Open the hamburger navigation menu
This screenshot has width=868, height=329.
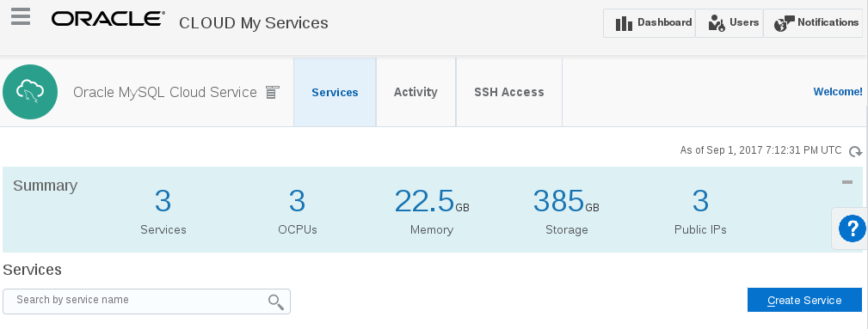(x=21, y=16)
